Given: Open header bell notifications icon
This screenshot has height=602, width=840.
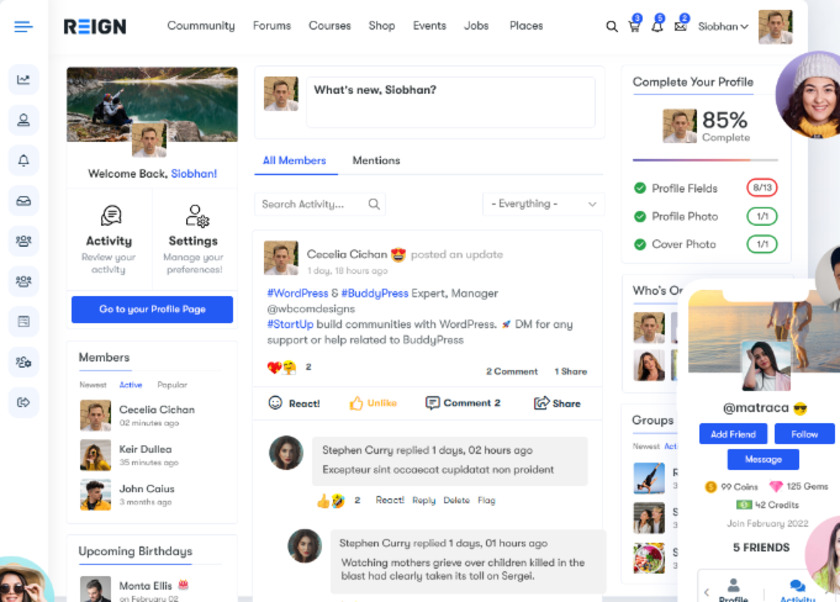Looking at the screenshot, I should [x=657, y=26].
